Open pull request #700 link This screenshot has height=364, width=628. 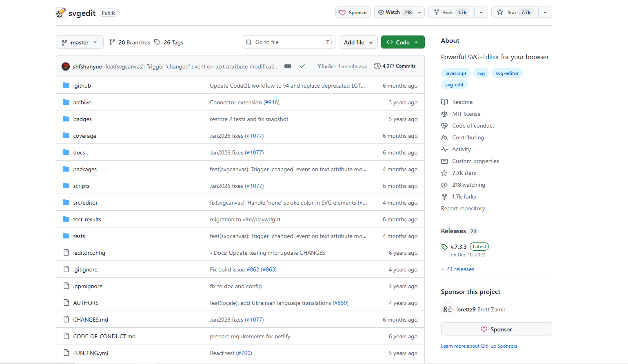244,353
